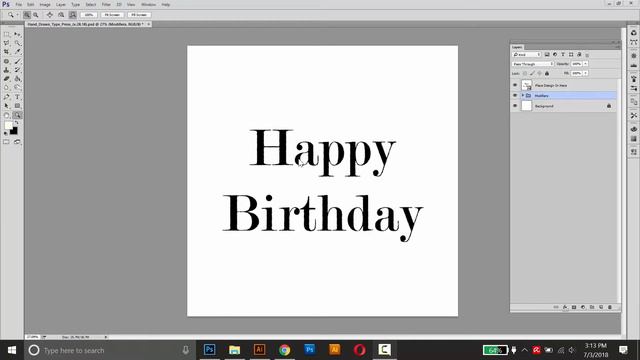Select the Path Selection tool
This screenshot has height=360, width=640.
point(7,106)
